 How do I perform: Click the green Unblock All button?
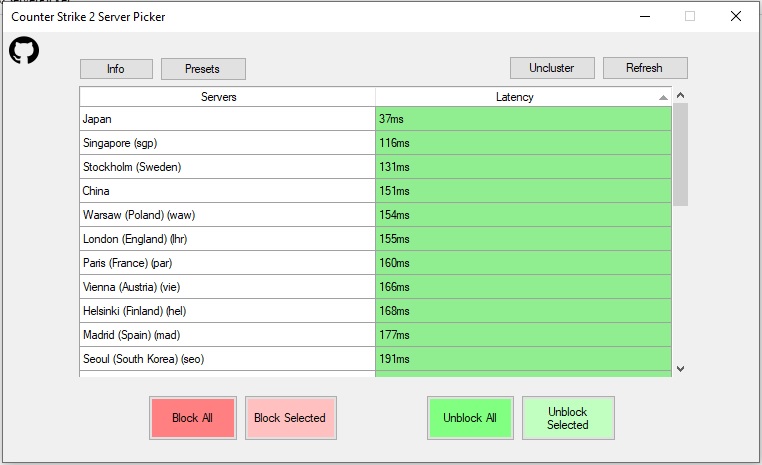tap(470, 418)
